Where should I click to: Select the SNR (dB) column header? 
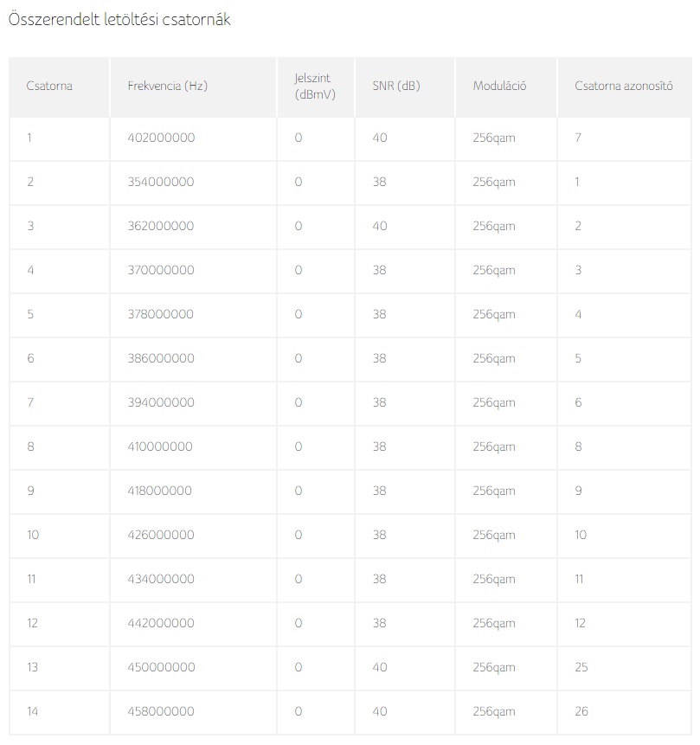pos(405,87)
